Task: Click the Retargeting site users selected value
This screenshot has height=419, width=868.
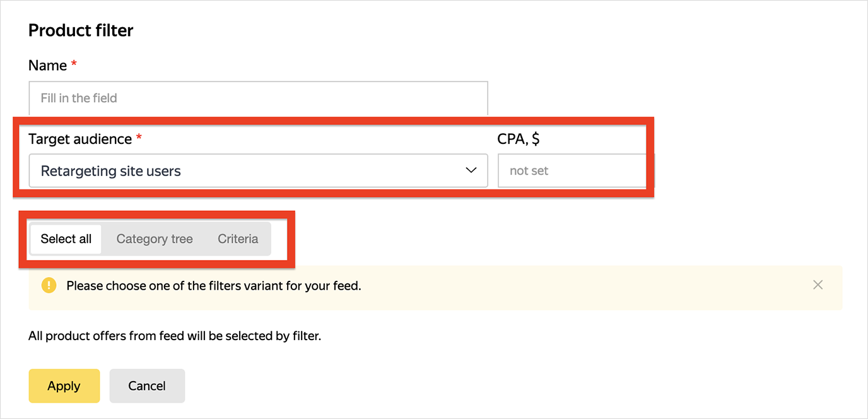Action: pyautogui.click(x=111, y=171)
